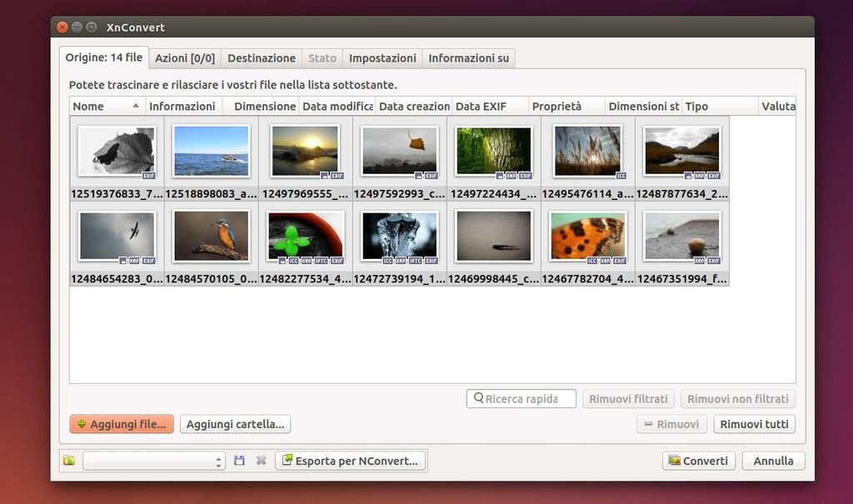Select the kingfisher bird thumbnail
The image size is (853, 504).
211,236
